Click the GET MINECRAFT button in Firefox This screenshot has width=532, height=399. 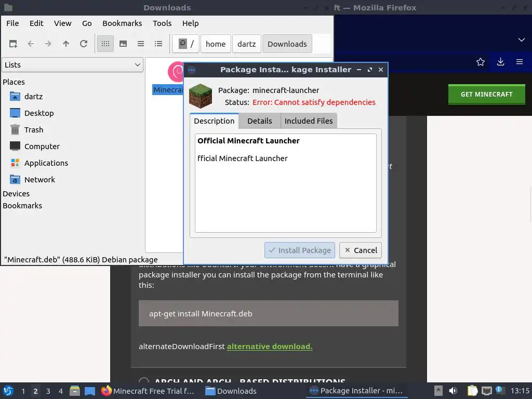486,95
